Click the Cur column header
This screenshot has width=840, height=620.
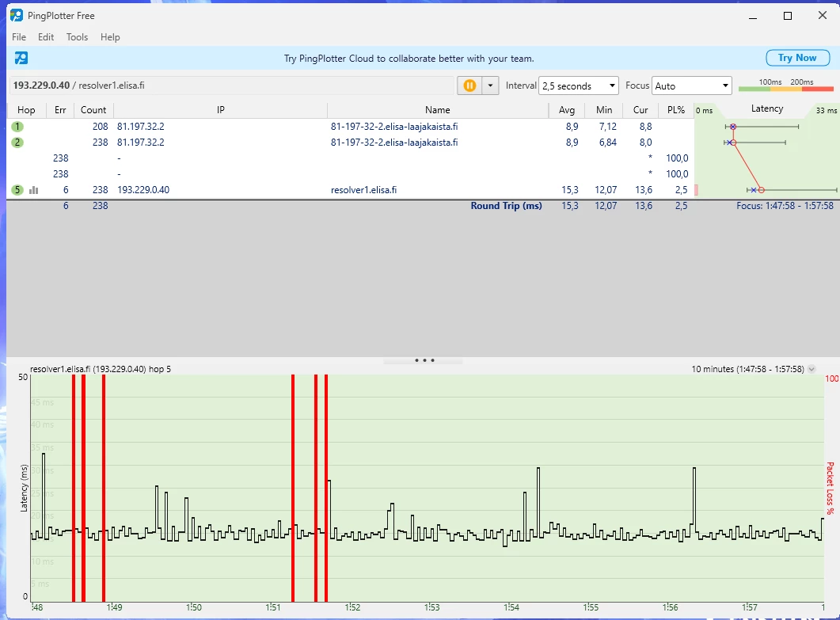pos(640,110)
